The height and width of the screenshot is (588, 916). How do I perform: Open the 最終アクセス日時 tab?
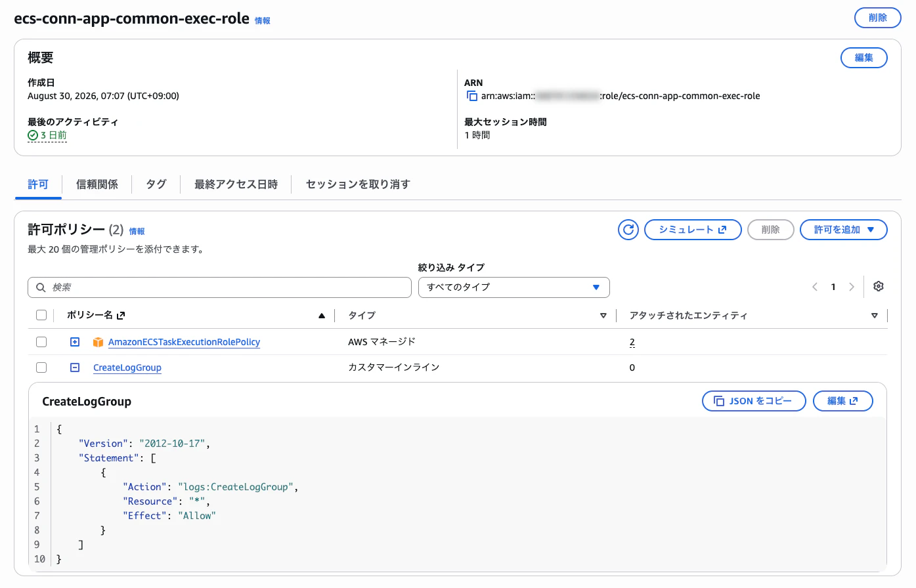click(236, 184)
